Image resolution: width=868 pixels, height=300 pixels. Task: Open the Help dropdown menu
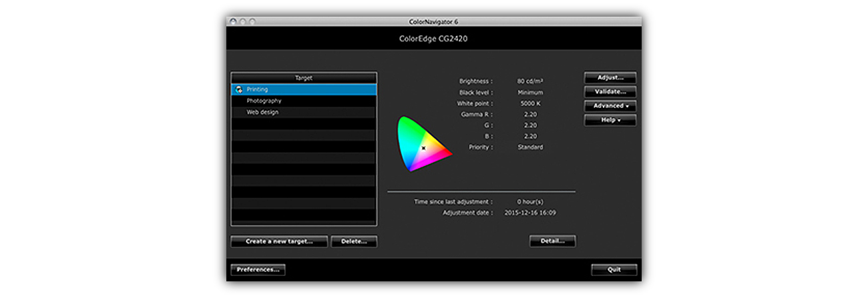click(610, 120)
